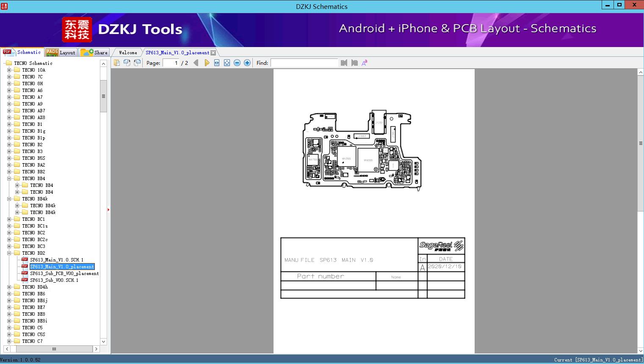Click the copy document icon in toolbar
This screenshot has width=644, height=364.
tap(117, 63)
